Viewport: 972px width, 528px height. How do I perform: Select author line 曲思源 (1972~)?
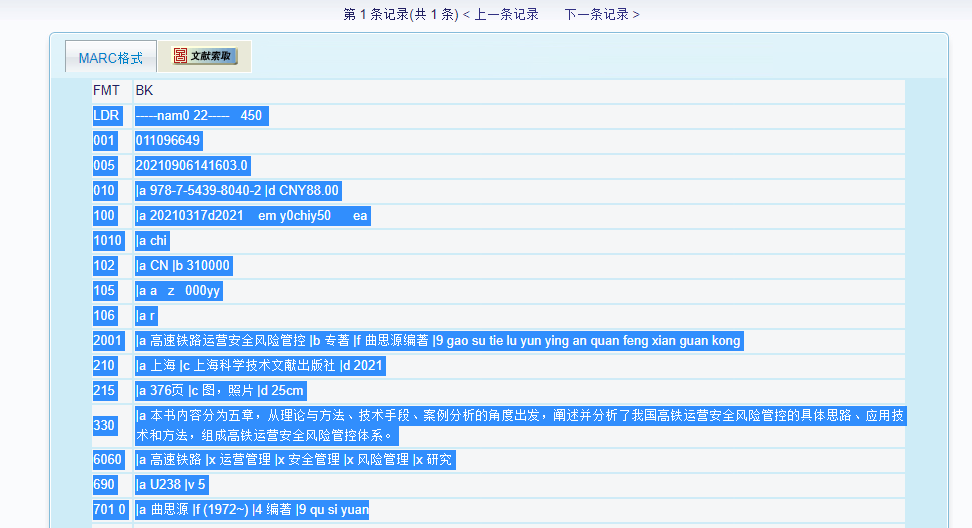click(x=252, y=509)
